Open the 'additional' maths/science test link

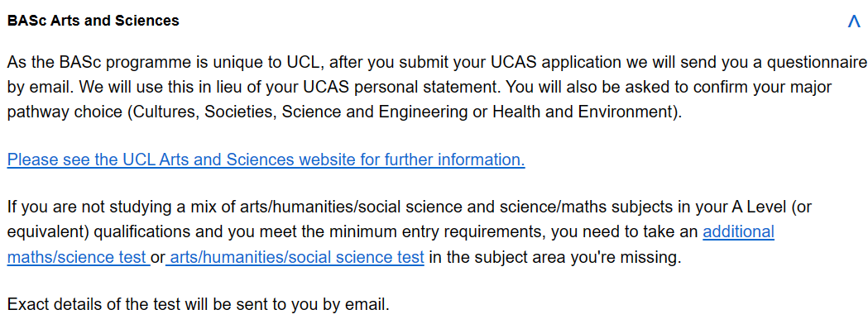tap(738, 231)
